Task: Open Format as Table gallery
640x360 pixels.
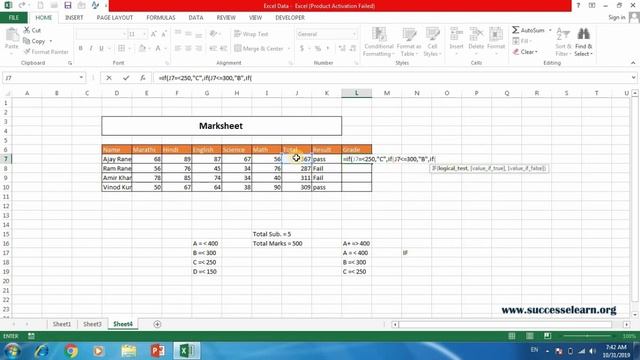Action: (409, 42)
